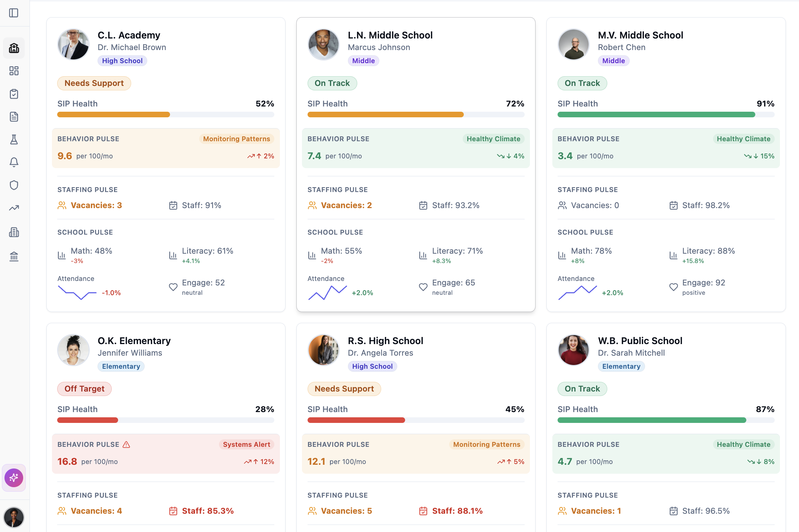
Task: Select the building directory icon in the sidebar
Action: 14,232
